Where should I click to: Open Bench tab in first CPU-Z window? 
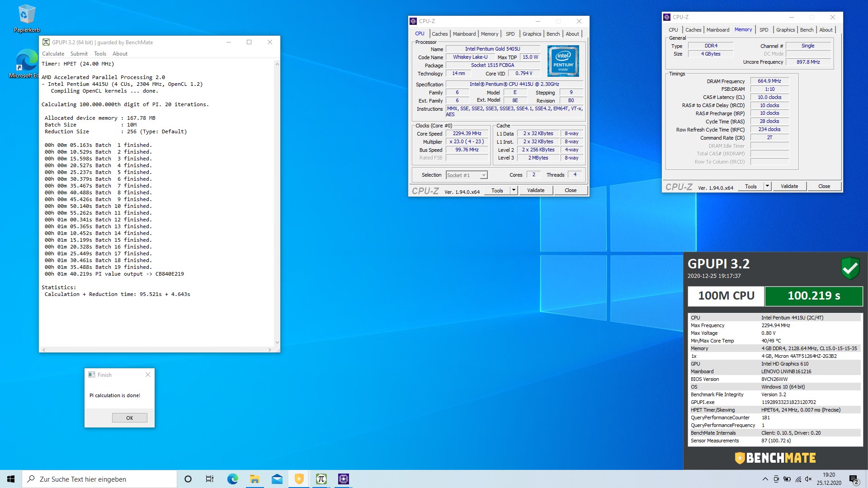point(553,34)
